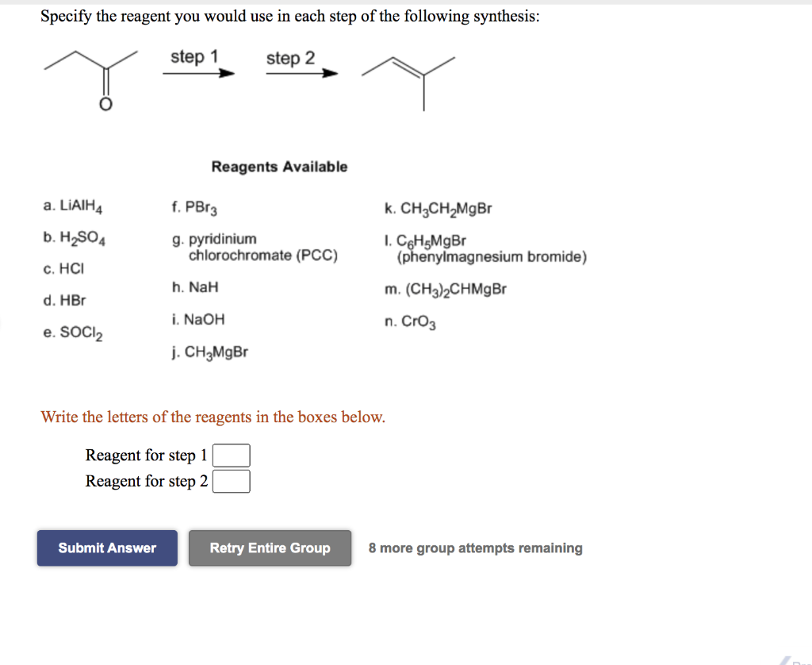This screenshot has width=812, height=665.
Task: Select reagent option k. CH3CH2MgBr
Action: pos(440,208)
